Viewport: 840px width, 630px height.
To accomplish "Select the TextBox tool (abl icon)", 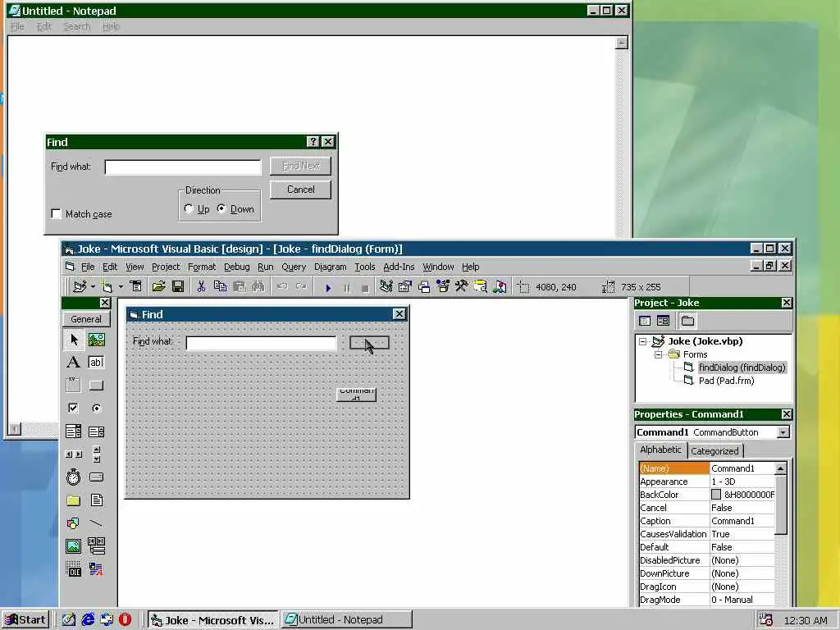I will point(97,362).
